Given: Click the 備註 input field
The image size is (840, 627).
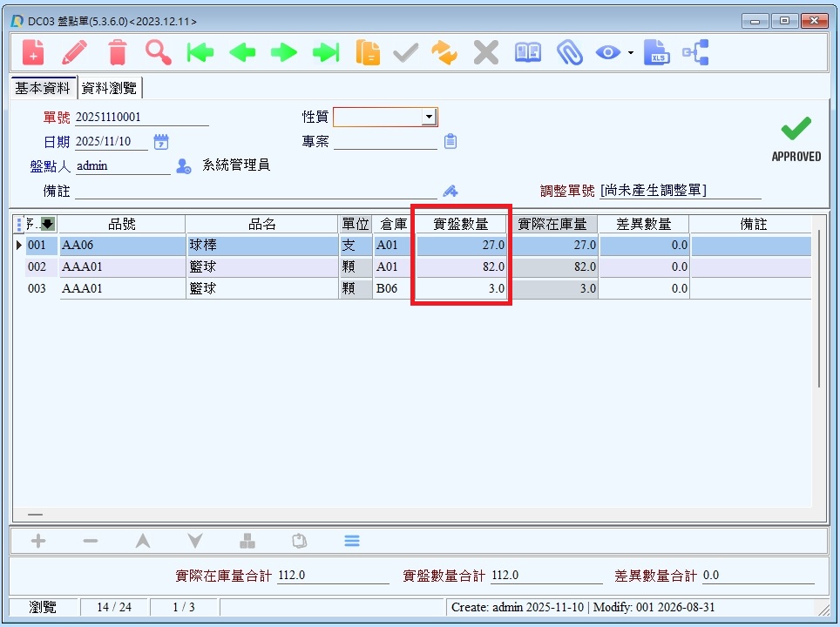Looking at the screenshot, I should point(256,191).
